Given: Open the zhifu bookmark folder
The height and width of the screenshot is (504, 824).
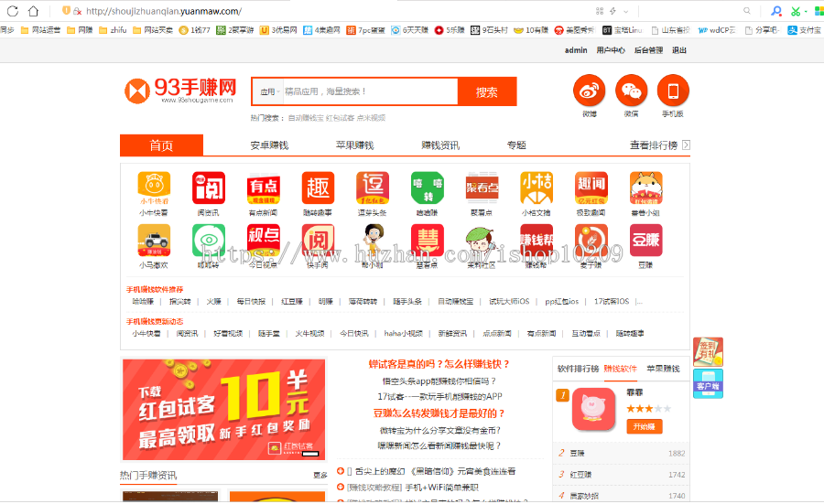Looking at the screenshot, I should tap(113, 30).
